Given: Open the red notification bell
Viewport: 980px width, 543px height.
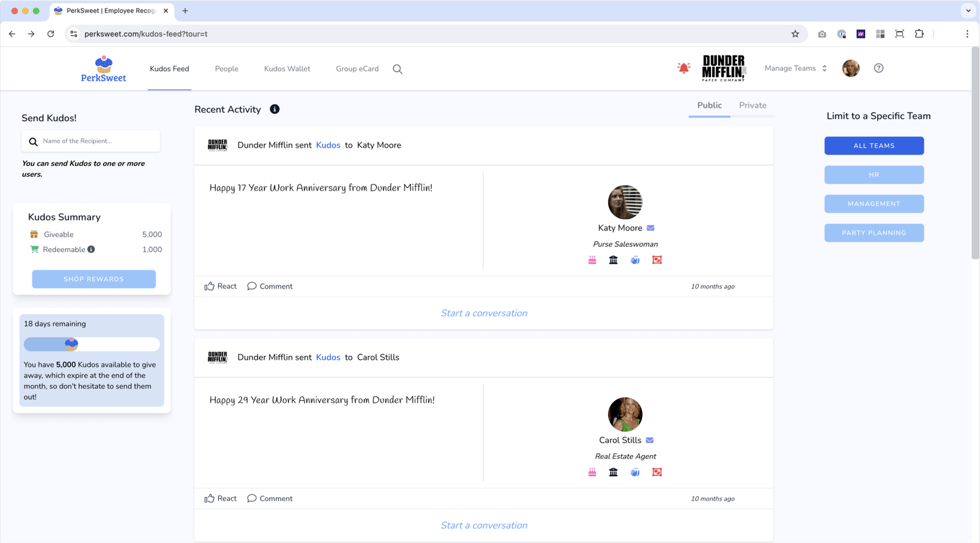Looking at the screenshot, I should [684, 68].
